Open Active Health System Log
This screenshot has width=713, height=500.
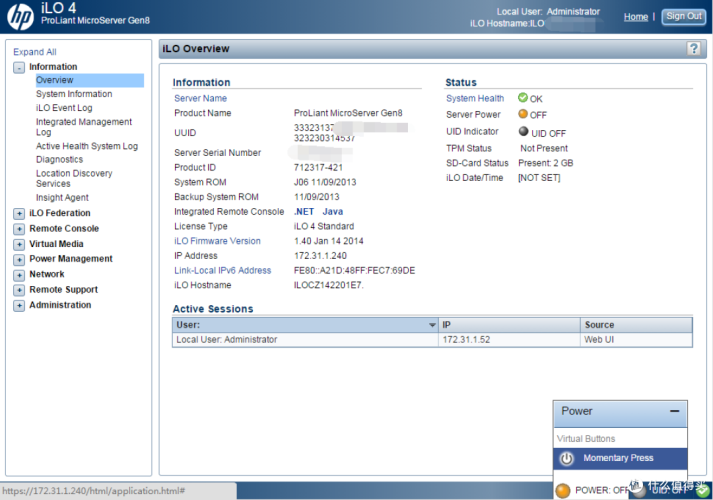click(x=87, y=146)
